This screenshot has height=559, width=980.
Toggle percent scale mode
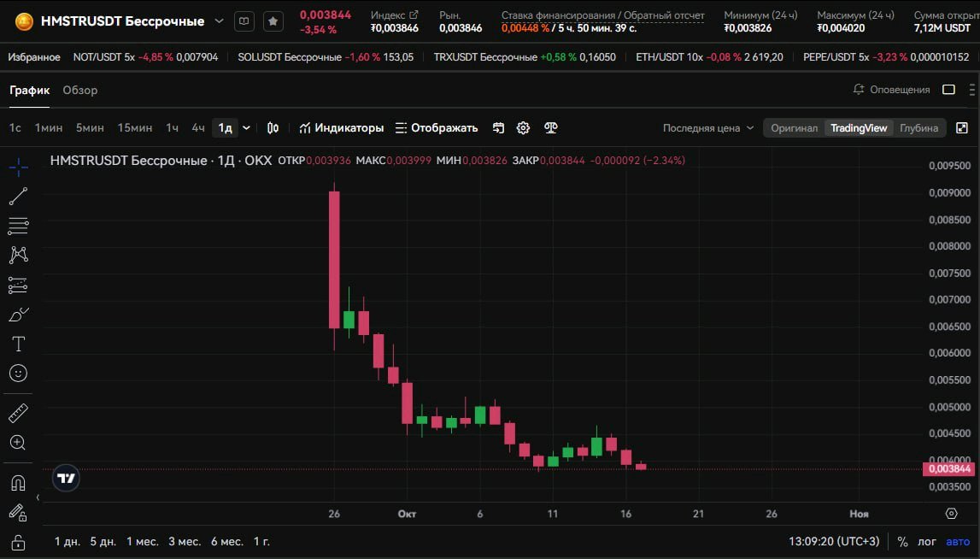(902, 542)
